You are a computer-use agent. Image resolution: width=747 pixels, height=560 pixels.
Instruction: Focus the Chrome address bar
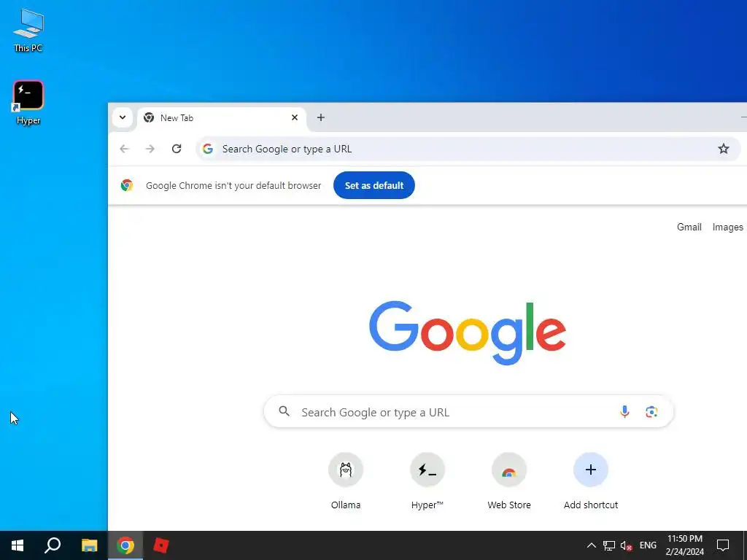coord(468,149)
